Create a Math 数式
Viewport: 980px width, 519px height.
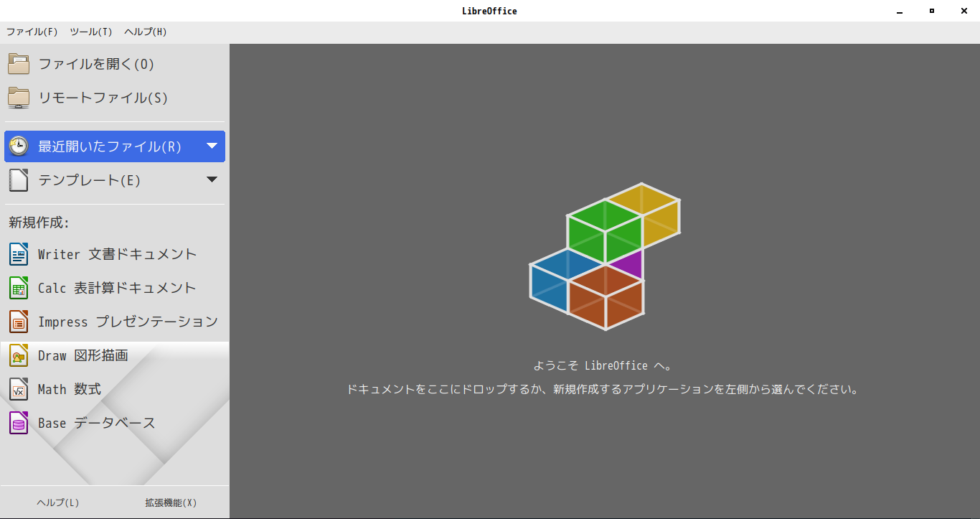115,389
